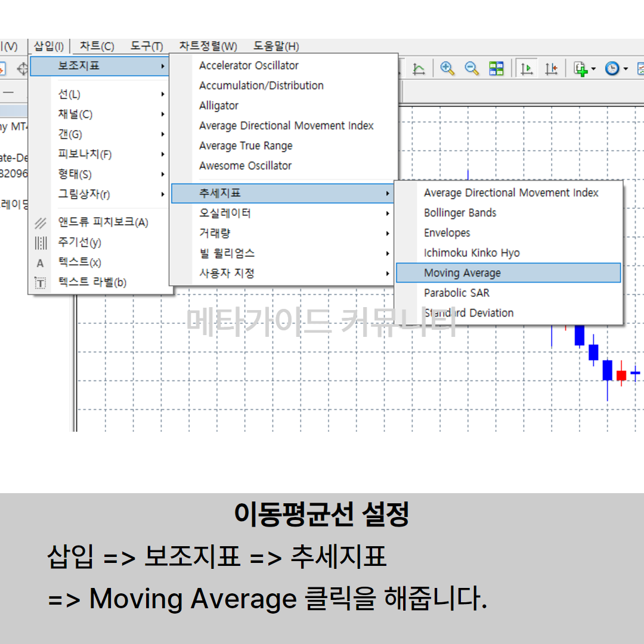The width and height of the screenshot is (644, 644).
Task: Click the Zoom Out magnifier icon
Action: pyautogui.click(x=472, y=69)
